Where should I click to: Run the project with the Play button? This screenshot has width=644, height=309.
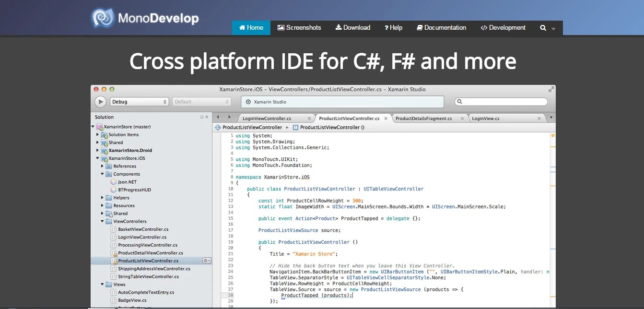101,101
